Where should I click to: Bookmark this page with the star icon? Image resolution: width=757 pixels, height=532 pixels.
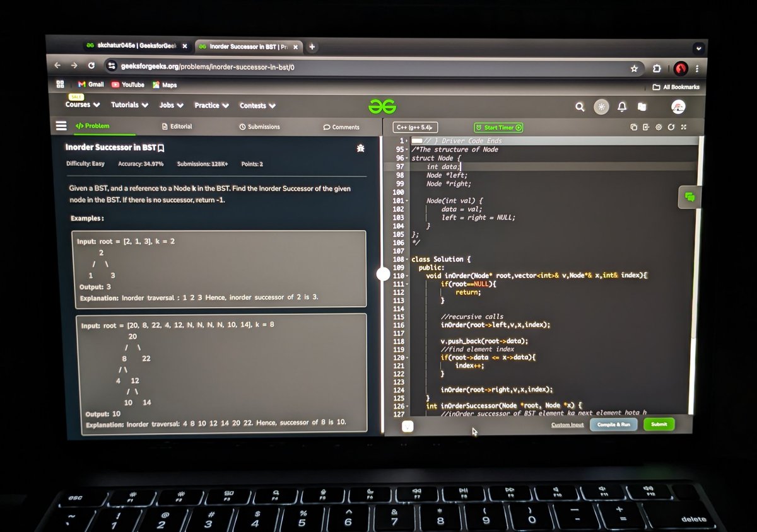pyautogui.click(x=634, y=68)
